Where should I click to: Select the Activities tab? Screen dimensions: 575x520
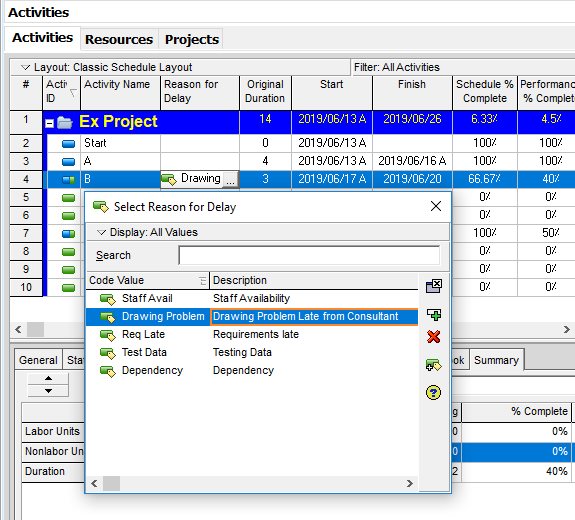pyautogui.click(x=43, y=37)
